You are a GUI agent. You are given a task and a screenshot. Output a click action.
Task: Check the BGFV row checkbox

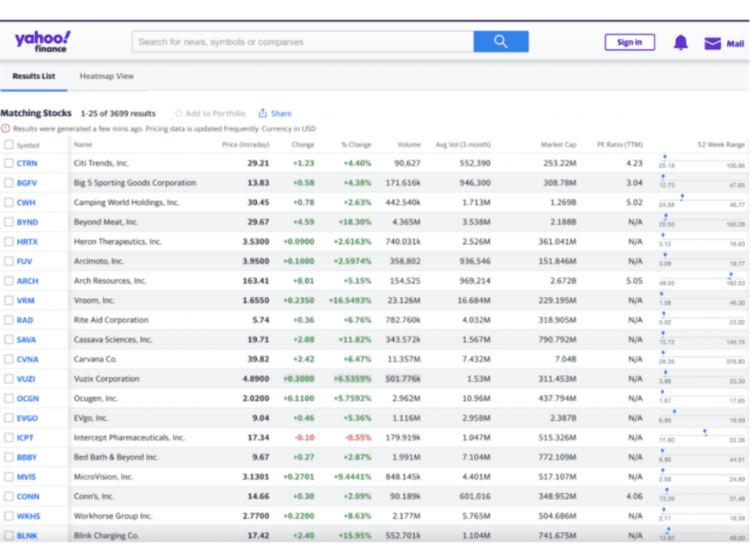(9, 183)
